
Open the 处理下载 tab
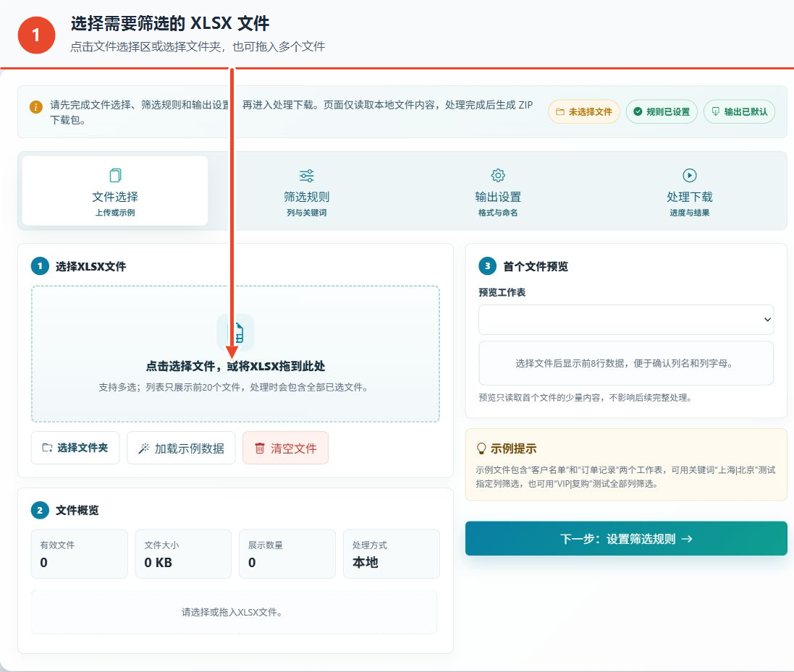[689, 191]
